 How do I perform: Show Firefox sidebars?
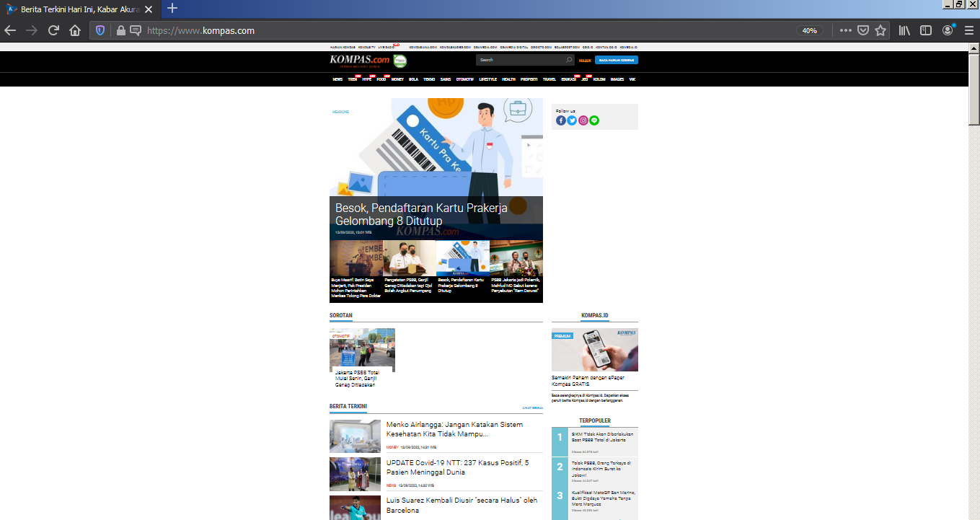pyautogui.click(x=926, y=30)
